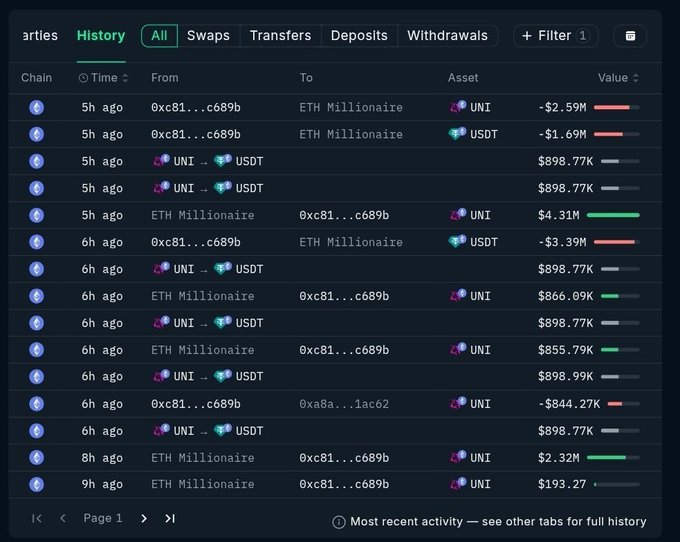680x542 pixels.
Task: Open 0xc81...c689b sender in the -$3.39M row
Action: [x=196, y=242]
